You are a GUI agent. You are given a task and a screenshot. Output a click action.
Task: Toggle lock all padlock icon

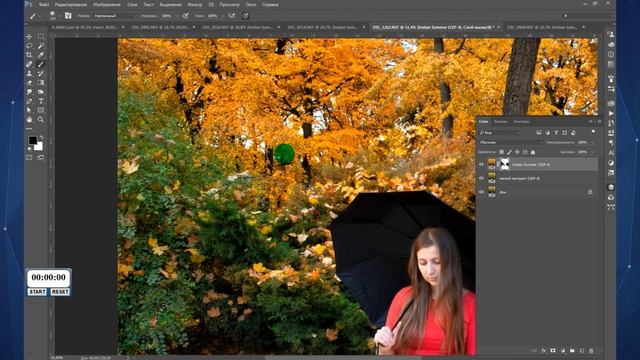[x=533, y=152]
